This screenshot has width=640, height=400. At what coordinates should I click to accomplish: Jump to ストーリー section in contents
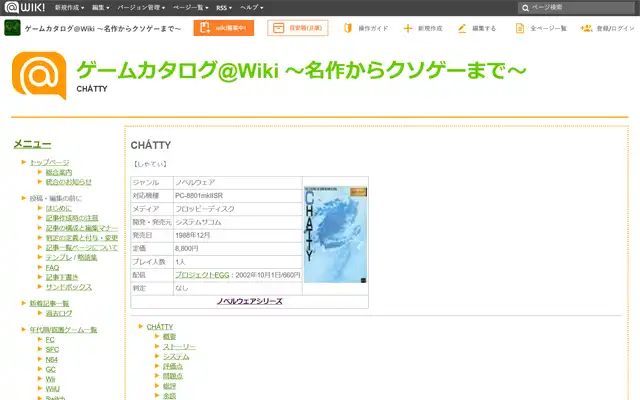(x=179, y=347)
